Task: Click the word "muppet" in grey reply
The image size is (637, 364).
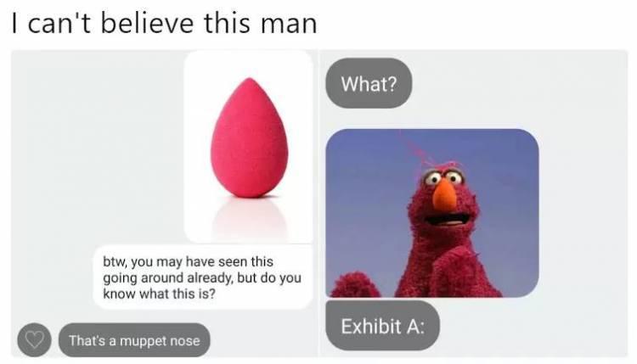Action: (144, 342)
